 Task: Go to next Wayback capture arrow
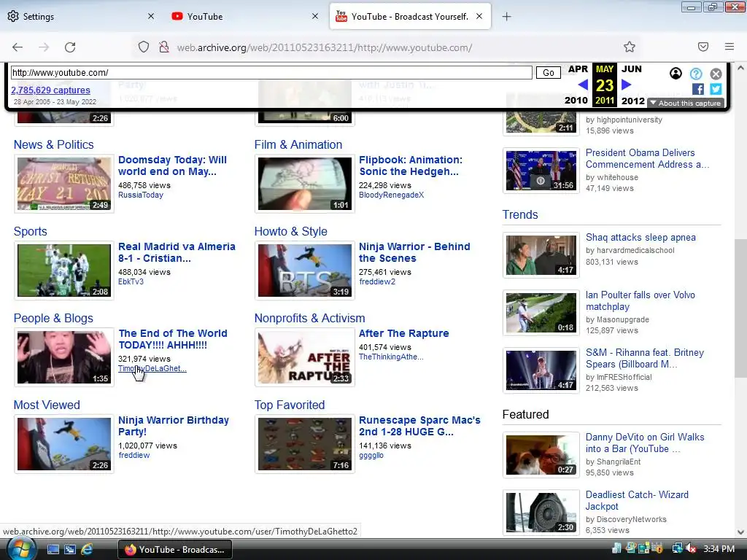[627, 85]
